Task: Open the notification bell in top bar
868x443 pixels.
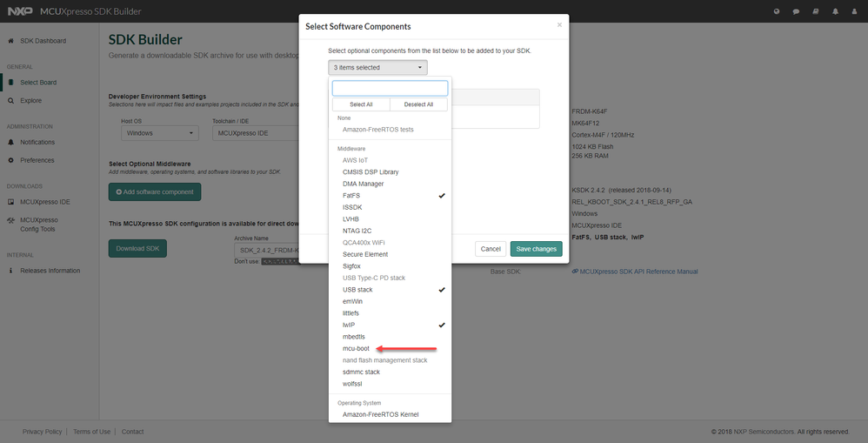Action: (835, 11)
